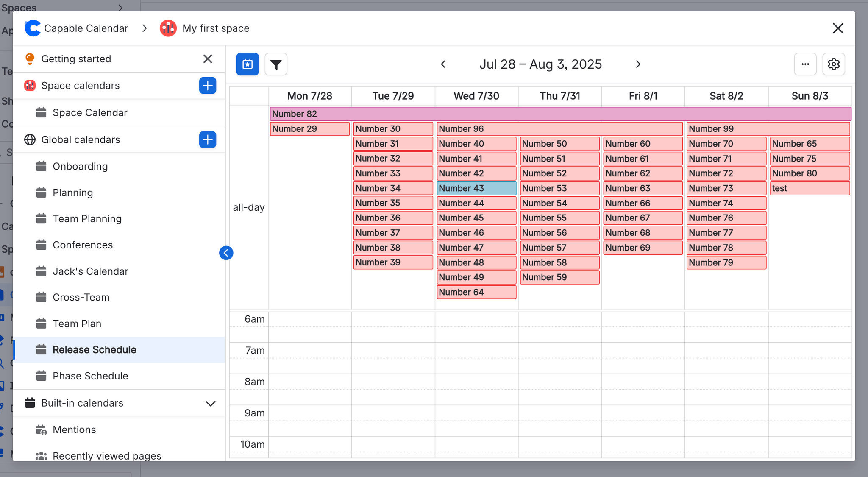The height and width of the screenshot is (477, 868).
Task: Add a new space calendar with plus
Action: [x=208, y=86]
